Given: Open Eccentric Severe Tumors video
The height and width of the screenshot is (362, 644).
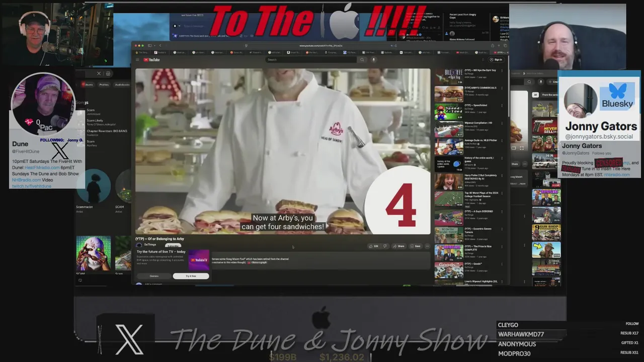Looking at the screenshot, I should [x=449, y=235].
